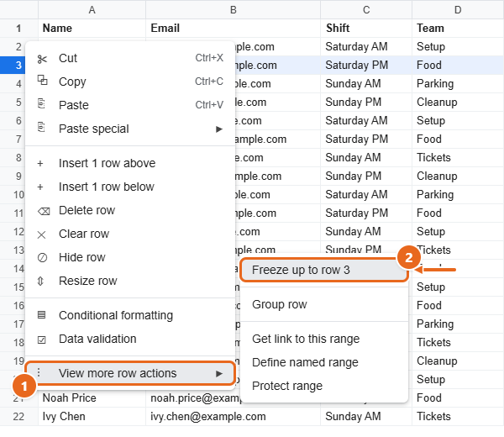Click the Resize row arrows icon

click(40, 281)
